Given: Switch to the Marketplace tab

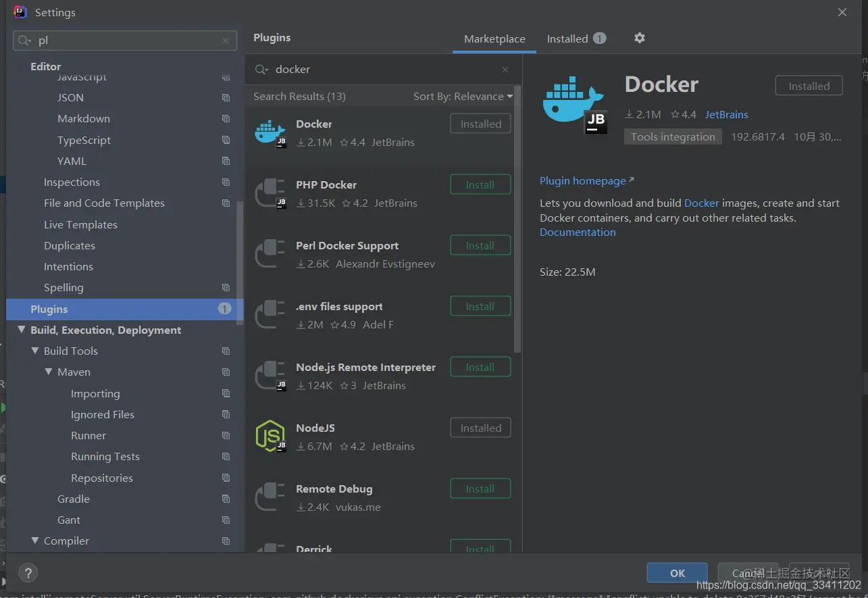Looking at the screenshot, I should pos(494,39).
